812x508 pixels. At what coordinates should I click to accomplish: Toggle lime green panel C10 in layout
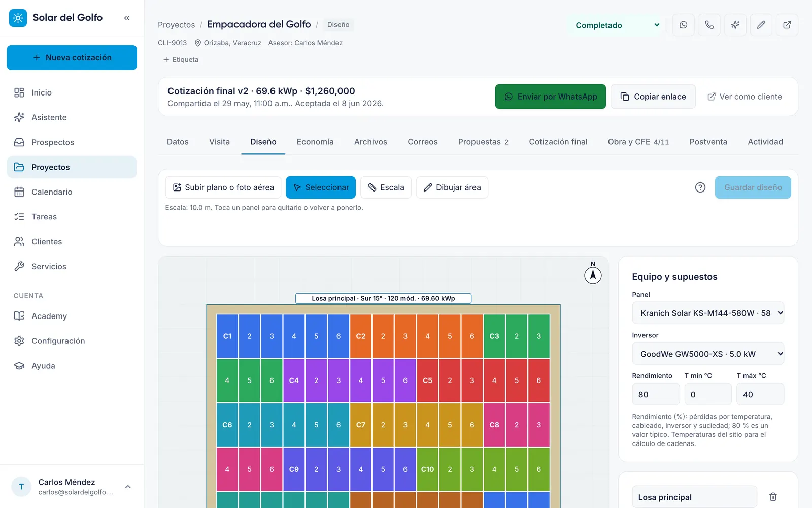[427, 469]
